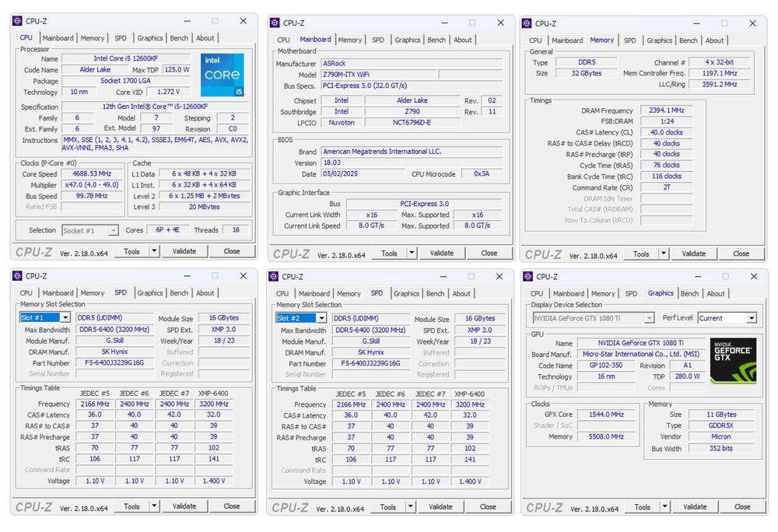Open the Perf Level Current dropdown
The width and height of the screenshot is (778, 532).
(x=752, y=318)
